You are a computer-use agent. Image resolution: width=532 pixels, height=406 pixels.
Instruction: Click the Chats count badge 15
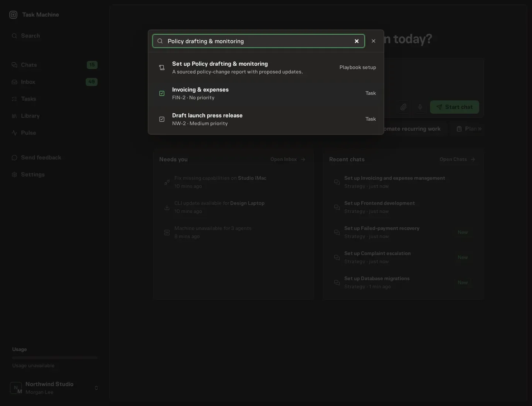click(x=92, y=65)
